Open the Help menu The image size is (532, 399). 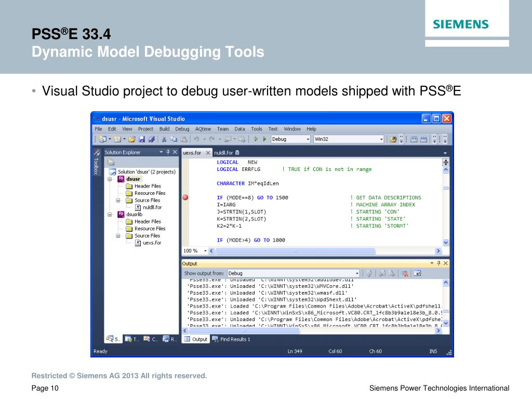(311, 129)
